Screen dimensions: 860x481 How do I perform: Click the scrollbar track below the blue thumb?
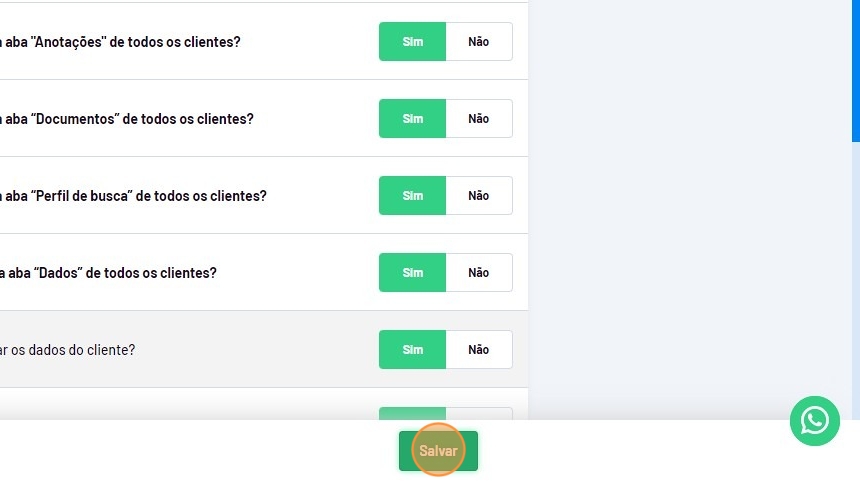pyautogui.click(x=856, y=280)
